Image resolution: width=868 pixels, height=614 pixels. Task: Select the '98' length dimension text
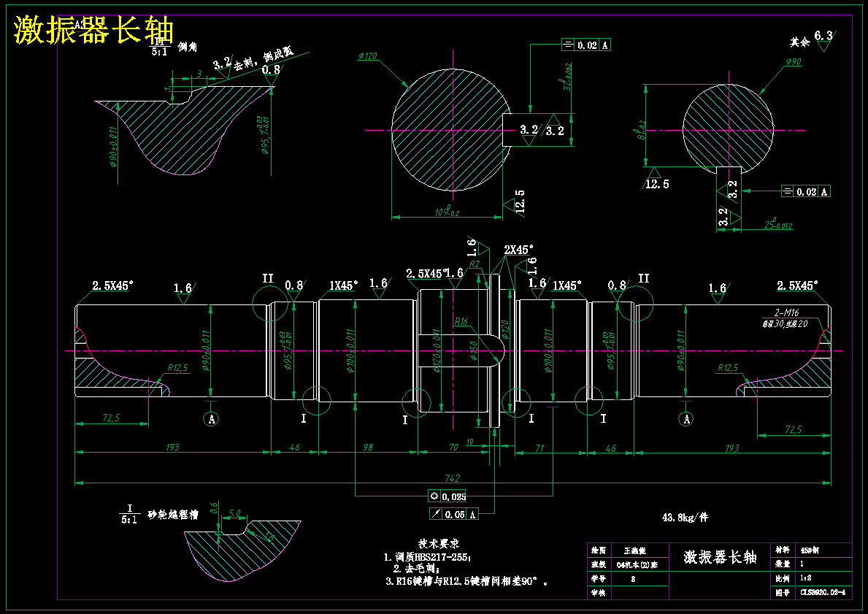pos(368,448)
